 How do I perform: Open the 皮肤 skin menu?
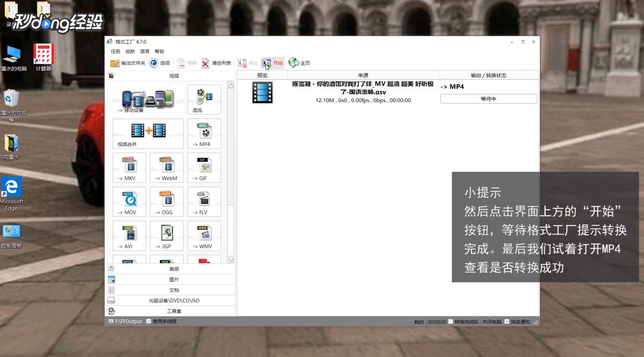(130, 52)
